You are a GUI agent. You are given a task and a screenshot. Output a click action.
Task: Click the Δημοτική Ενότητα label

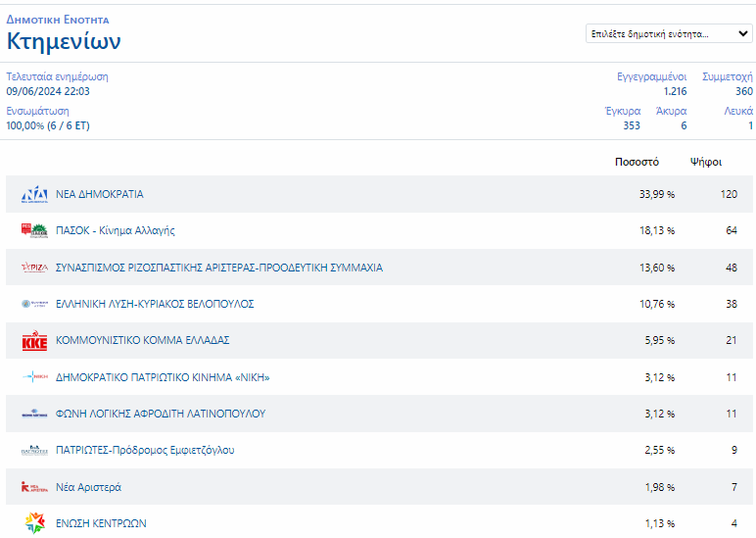[58, 20]
